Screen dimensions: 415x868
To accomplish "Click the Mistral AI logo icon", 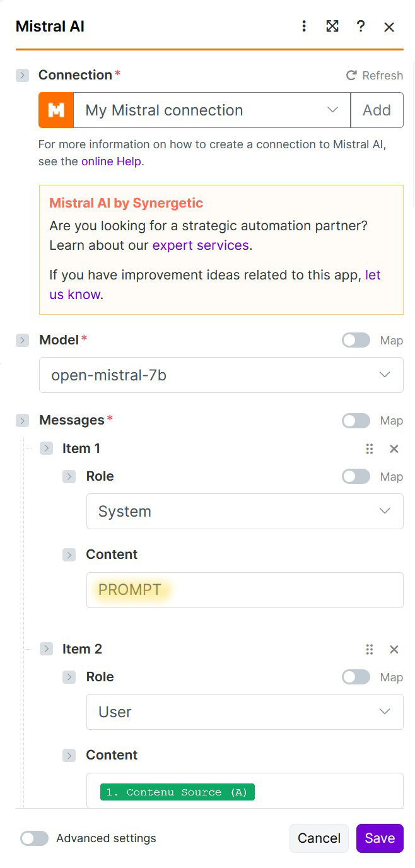I will [x=56, y=110].
